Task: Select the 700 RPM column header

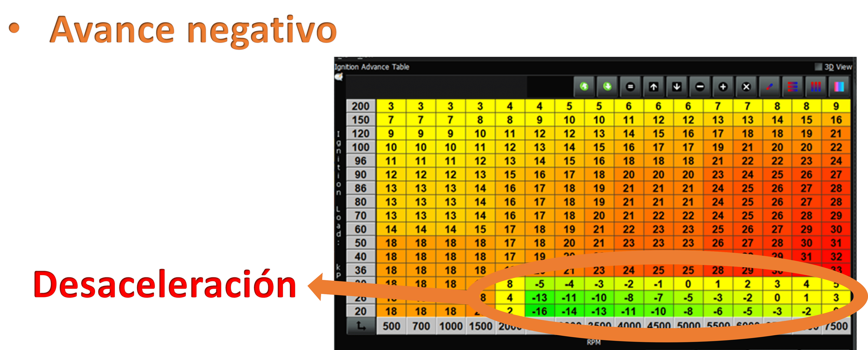Action: [x=421, y=326]
